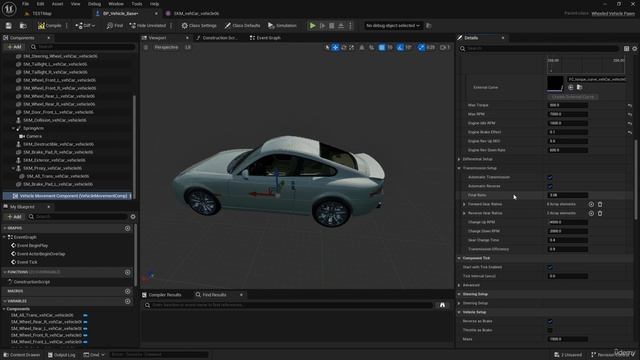Select the Rotate gizmo tool in viewport
This screenshot has height=360, width=640.
coord(344,47)
